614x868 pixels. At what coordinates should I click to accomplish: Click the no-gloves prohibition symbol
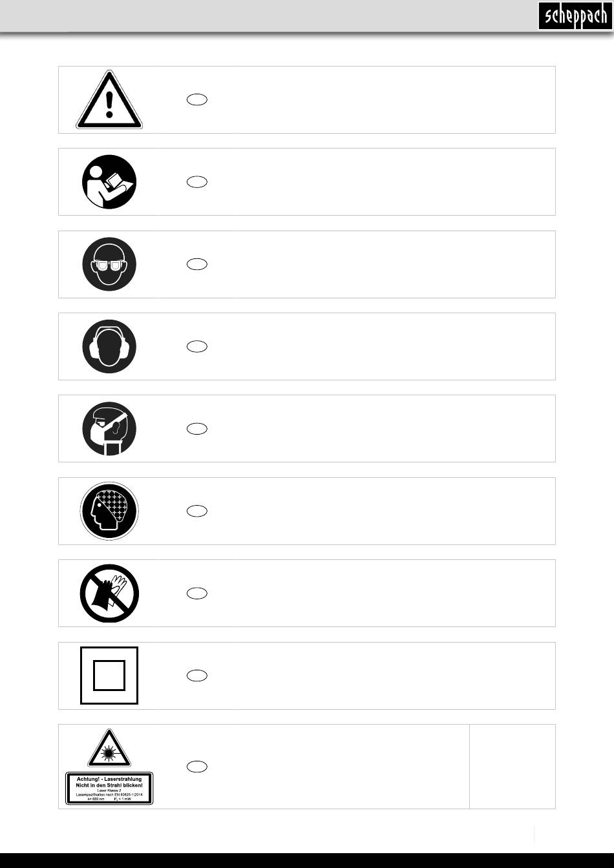109,593
